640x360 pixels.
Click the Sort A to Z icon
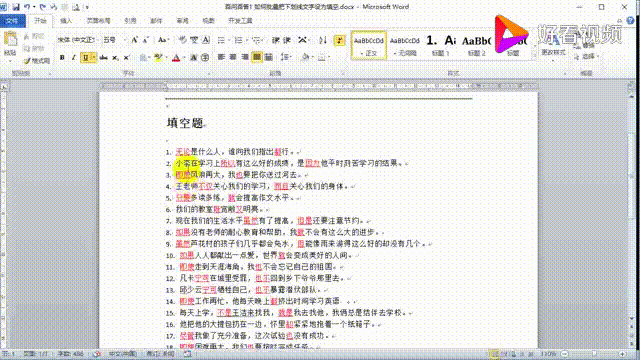[323, 40]
